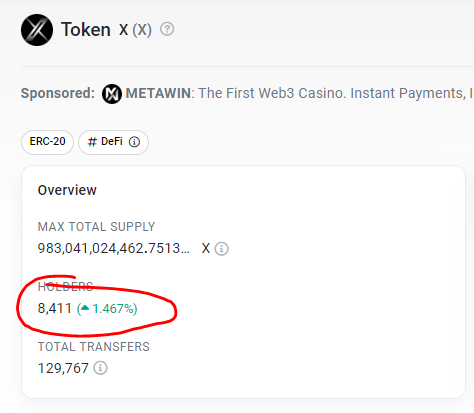Click the MetaWin sponsor logo icon
Image resolution: width=474 pixels, height=413 pixels.
(x=112, y=94)
